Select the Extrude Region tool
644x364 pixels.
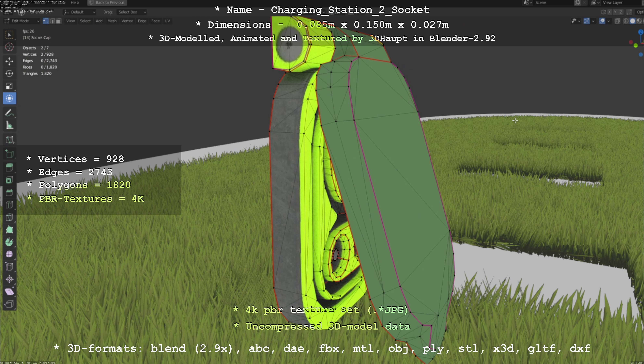9,168
